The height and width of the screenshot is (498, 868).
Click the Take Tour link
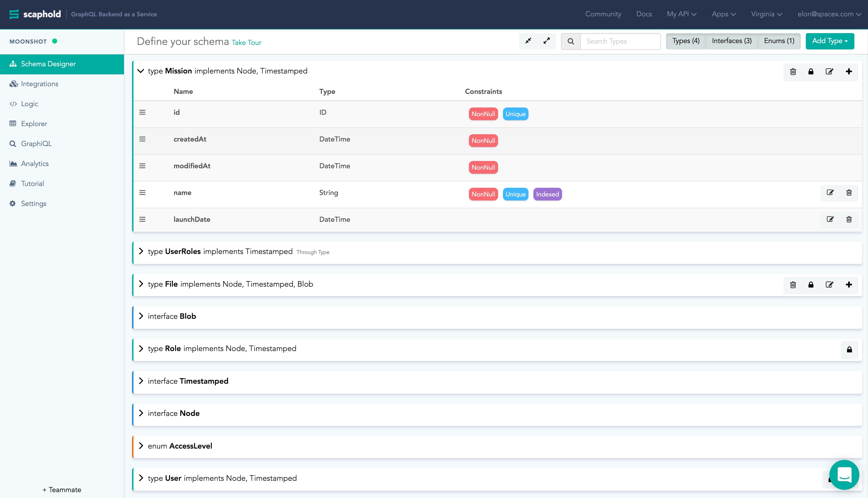click(246, 42)
